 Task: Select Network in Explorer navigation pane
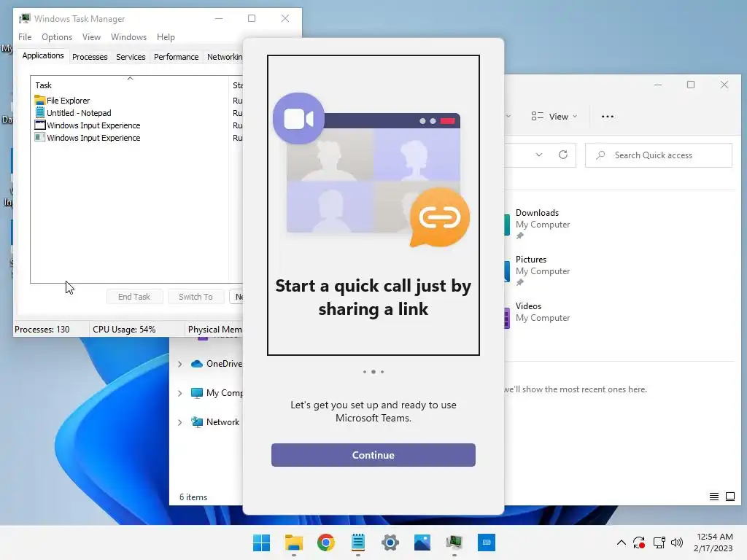click(x=223, y=422)
